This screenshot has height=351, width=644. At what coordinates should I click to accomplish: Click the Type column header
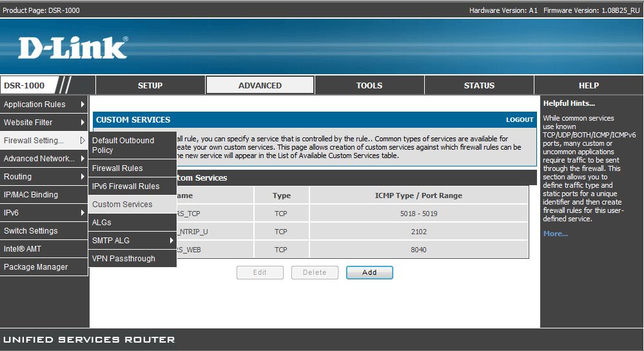pos(281,196)
